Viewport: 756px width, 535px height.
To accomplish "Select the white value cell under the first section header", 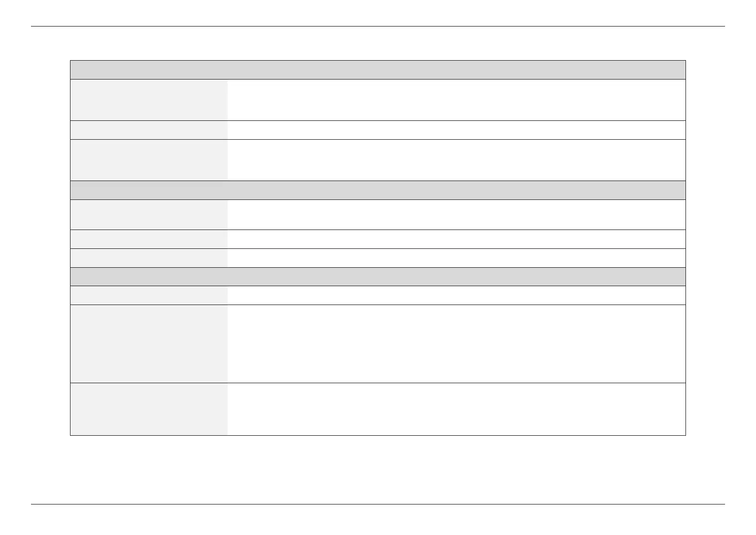I will tap(457, 100).
